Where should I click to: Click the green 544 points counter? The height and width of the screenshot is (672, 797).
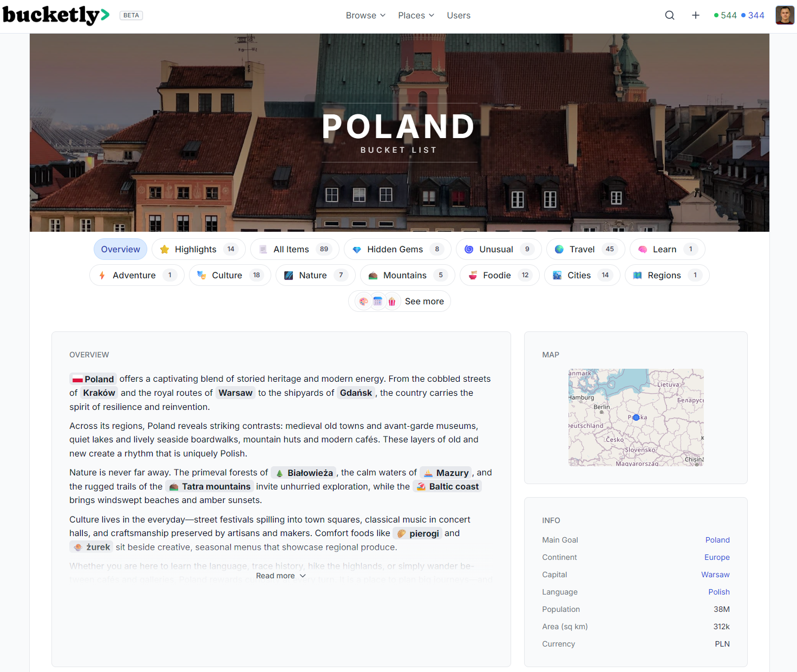[725, 15]
